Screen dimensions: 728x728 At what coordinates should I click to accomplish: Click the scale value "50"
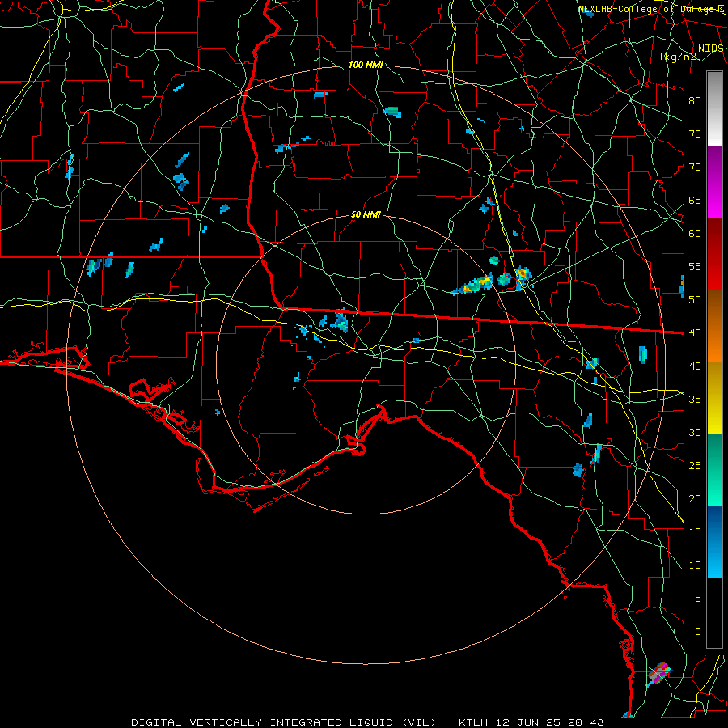(695, 299)
